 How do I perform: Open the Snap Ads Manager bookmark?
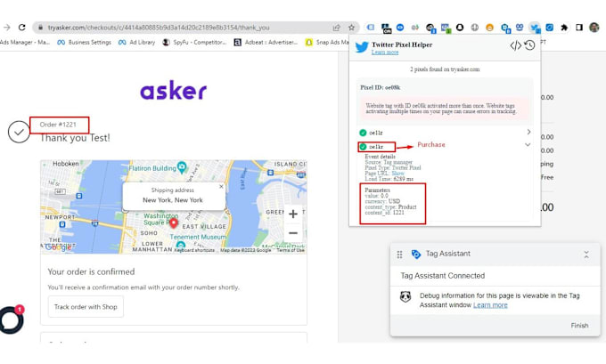327,42
